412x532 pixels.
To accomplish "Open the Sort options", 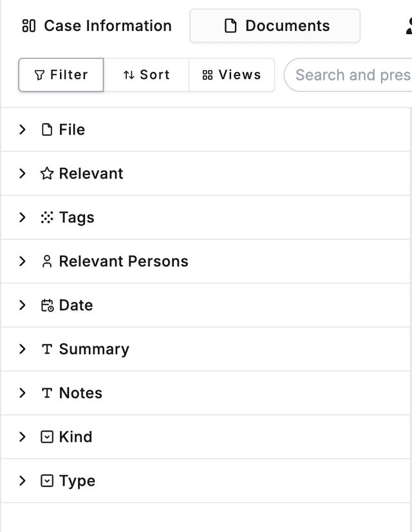I will point(146,75).
